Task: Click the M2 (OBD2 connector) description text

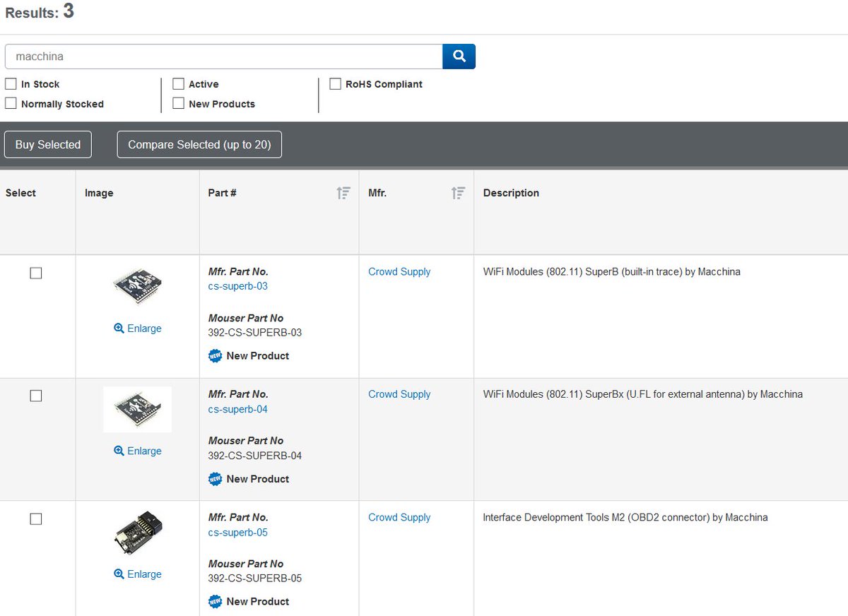Action: pyautogui.click(x=625, y=518)
